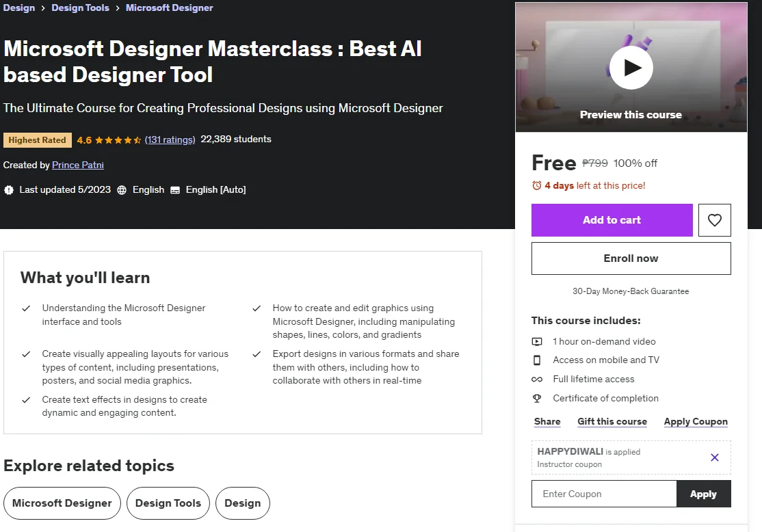This screenshot has width=762, height=532.
Task: Open the Design Tools breadcrumb link
Action: (x=80, y=8)
